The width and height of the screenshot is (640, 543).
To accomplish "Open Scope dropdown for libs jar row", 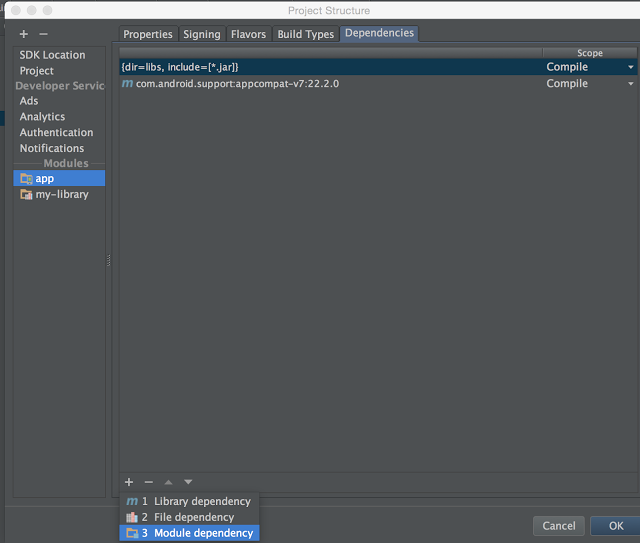I will [630, 67].
